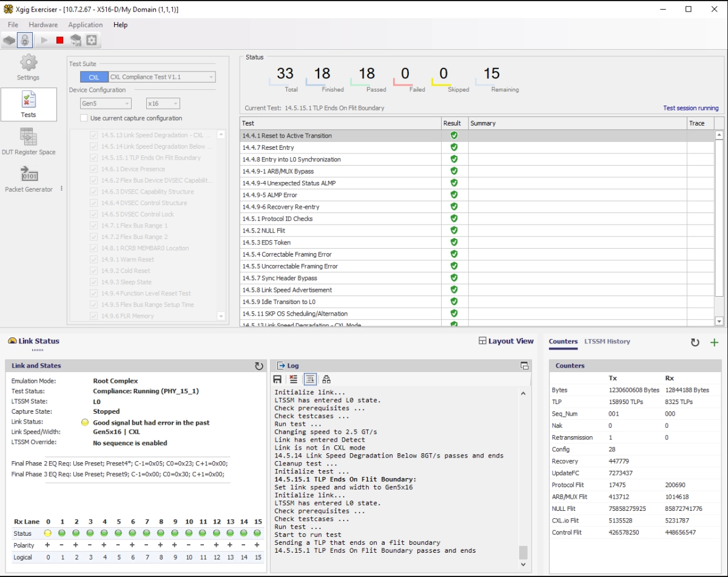Open the Gen5 speed dropdown
728x577 pixels.
[106, 104]
